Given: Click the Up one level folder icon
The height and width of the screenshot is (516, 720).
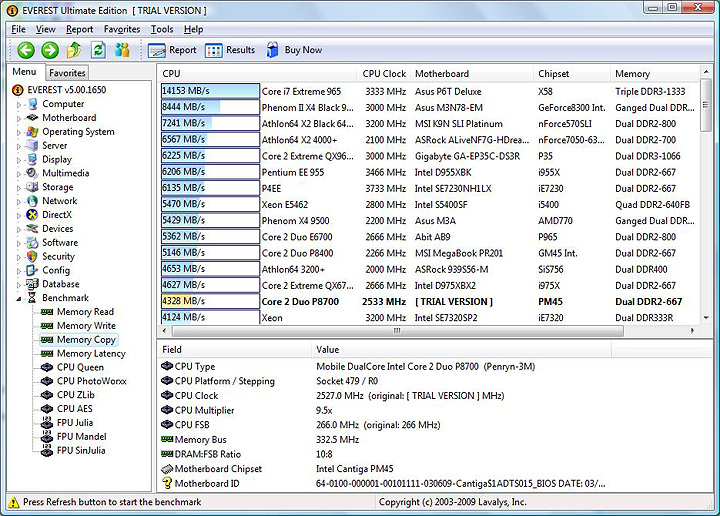Looking at the screenshot, I should coord(74,50).
